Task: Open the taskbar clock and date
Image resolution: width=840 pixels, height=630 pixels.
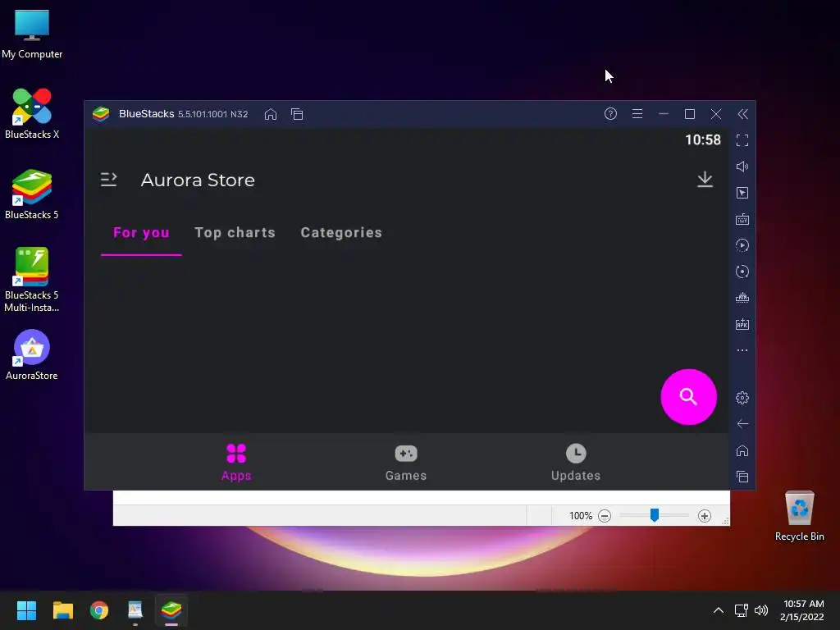Action: tap(802, 610)
